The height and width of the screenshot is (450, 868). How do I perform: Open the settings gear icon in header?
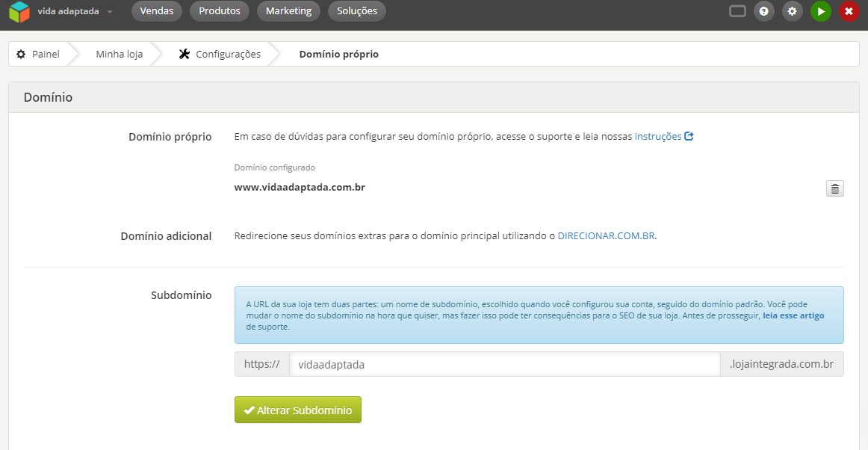pyautogui.click(x=792, y=11)
